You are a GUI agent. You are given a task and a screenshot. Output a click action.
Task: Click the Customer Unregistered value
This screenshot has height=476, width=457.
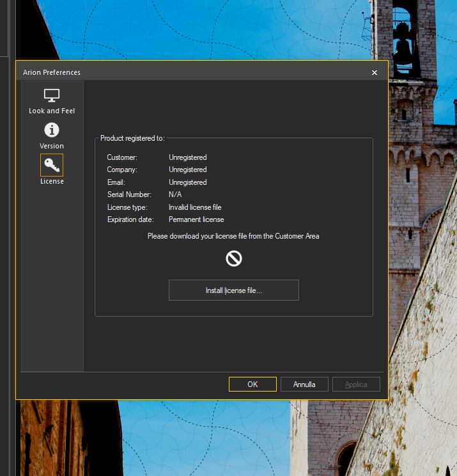[x=188, y=157]
